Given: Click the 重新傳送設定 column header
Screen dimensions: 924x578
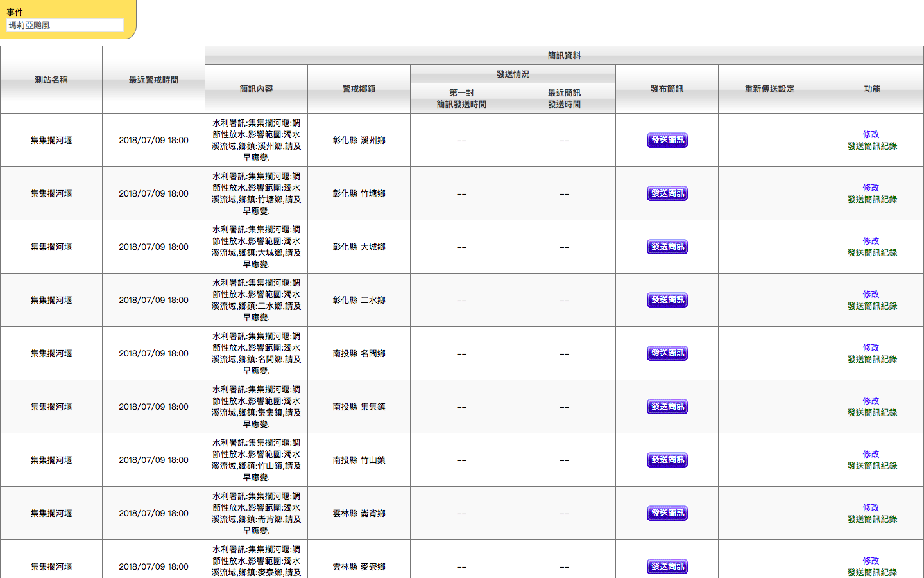Looking at the screenshot, I should (x=769, y=89).
